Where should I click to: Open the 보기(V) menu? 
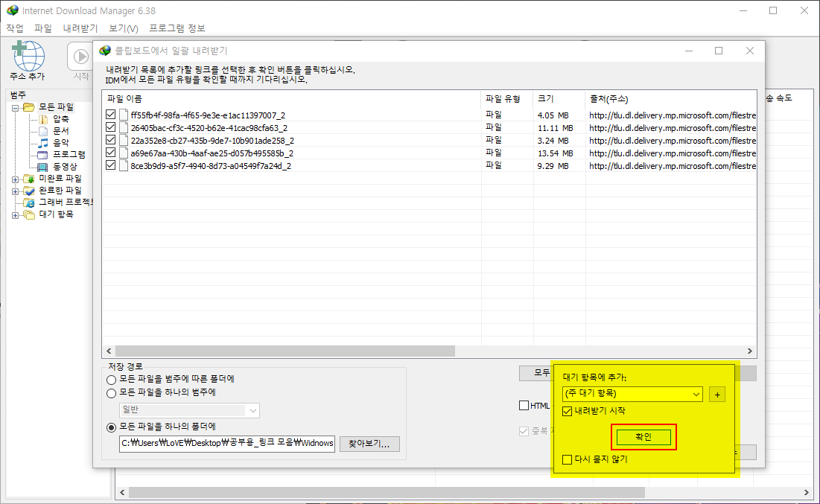coord(124,28)
